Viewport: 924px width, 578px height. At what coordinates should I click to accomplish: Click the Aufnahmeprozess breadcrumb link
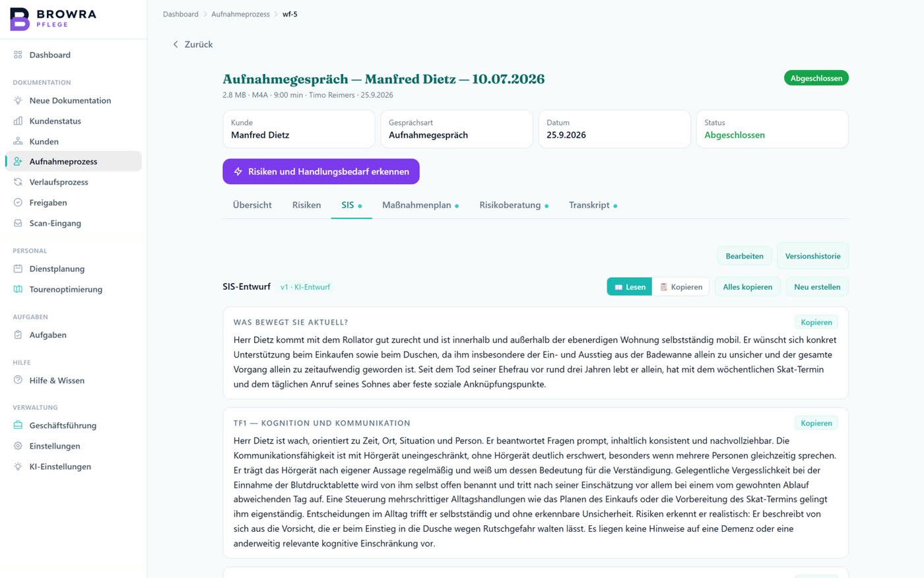(240, 14)
